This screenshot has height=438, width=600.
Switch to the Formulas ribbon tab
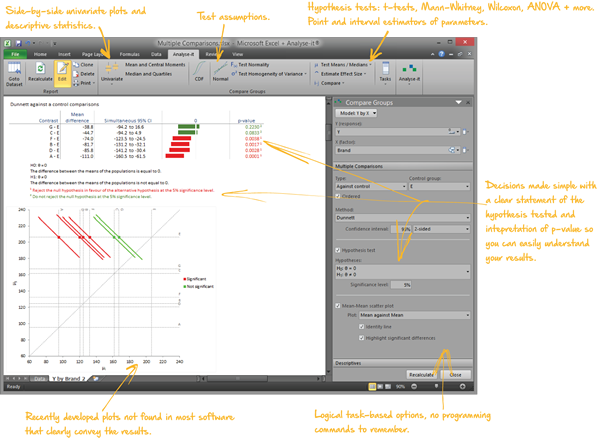tap(129, 54)
